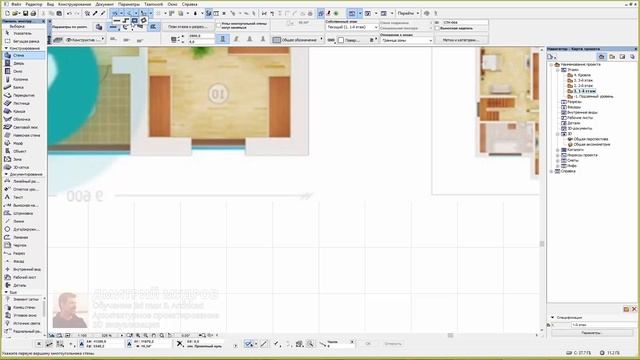Image resolution: width=640 pixels, height=360 pixels.
Task: Select the Зона tool
Action: (x=23, y=159)
